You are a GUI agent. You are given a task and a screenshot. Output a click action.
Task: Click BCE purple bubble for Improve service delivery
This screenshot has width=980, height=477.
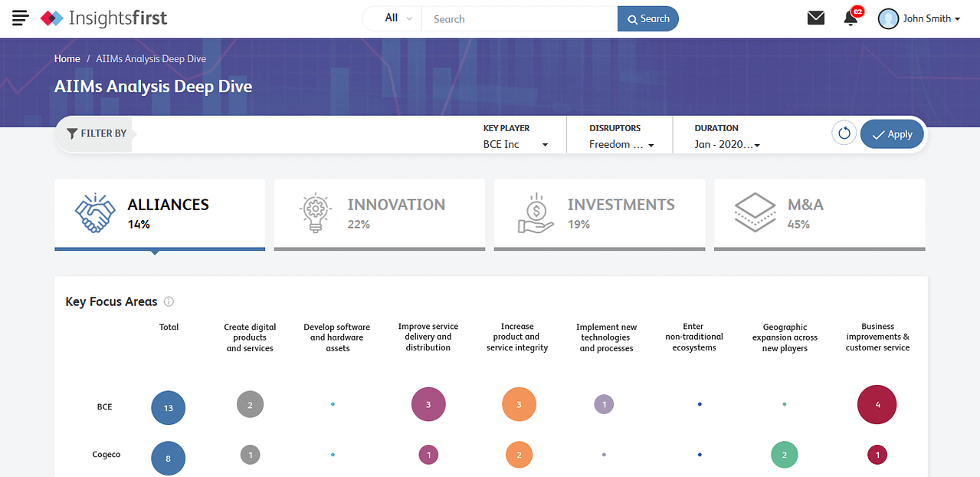428,404
